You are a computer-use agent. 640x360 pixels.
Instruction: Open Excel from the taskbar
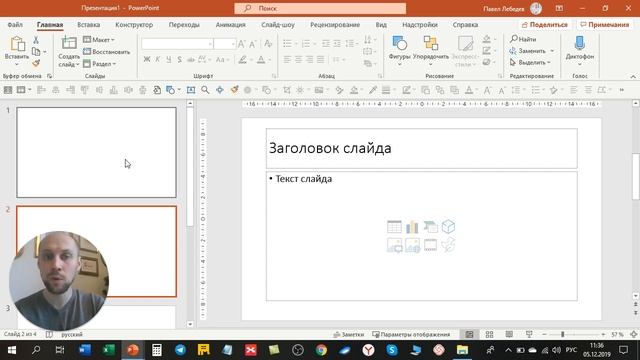pyautogui.click(x=109, y=350)
